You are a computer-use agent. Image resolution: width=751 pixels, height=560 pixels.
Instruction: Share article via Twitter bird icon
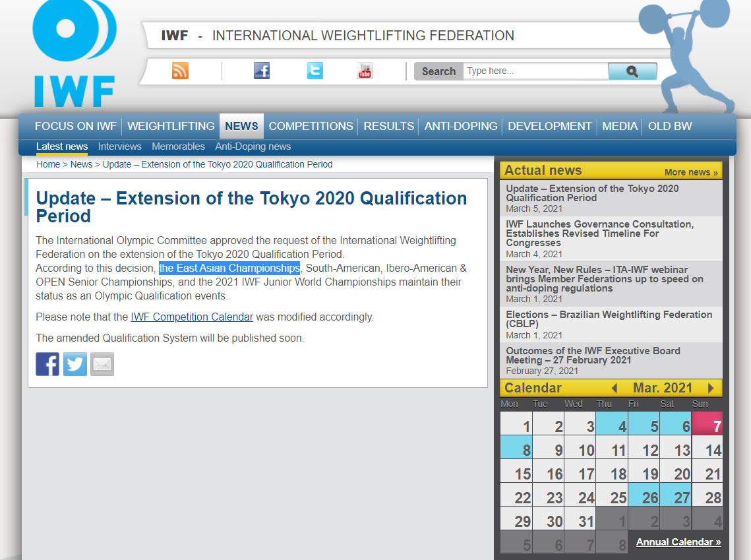coord(75,364)
